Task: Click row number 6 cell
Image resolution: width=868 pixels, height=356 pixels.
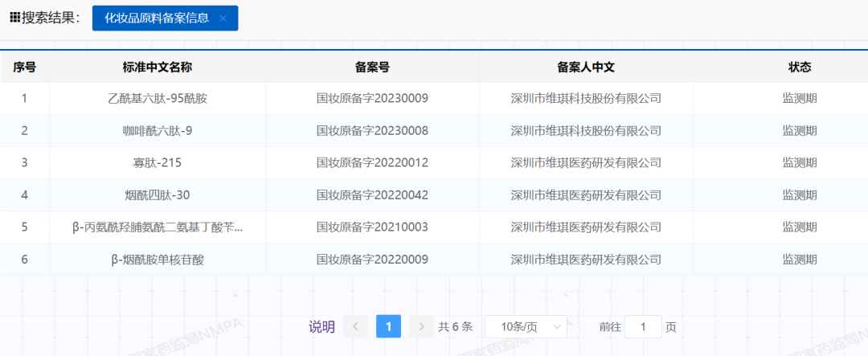Action: pos(24,259)
